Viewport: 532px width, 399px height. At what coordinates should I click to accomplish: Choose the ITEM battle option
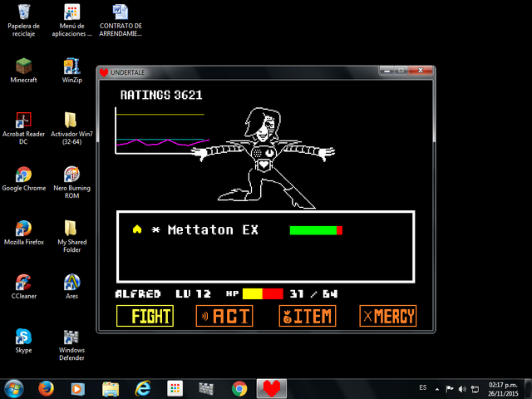coord(308,316)
